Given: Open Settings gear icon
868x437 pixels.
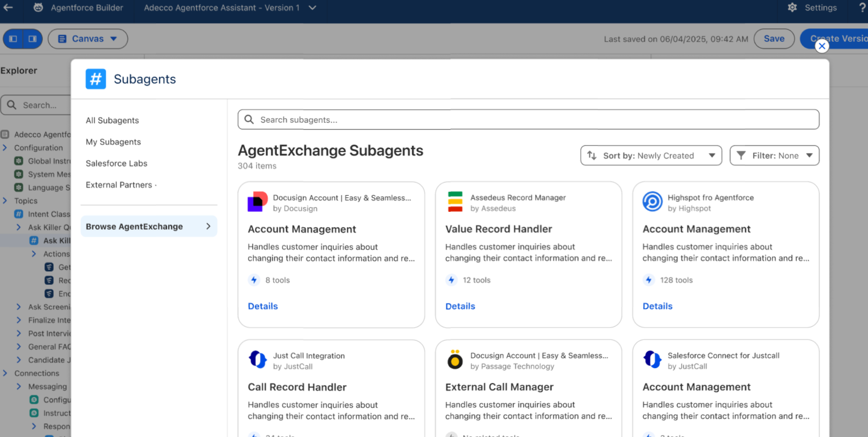Looking at the screenshot, I should 792,7.
